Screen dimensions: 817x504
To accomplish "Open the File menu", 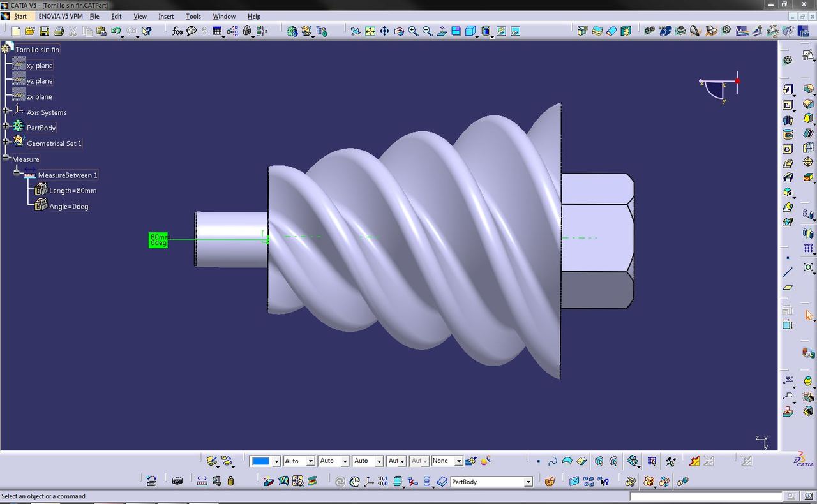I will (94, 16).
